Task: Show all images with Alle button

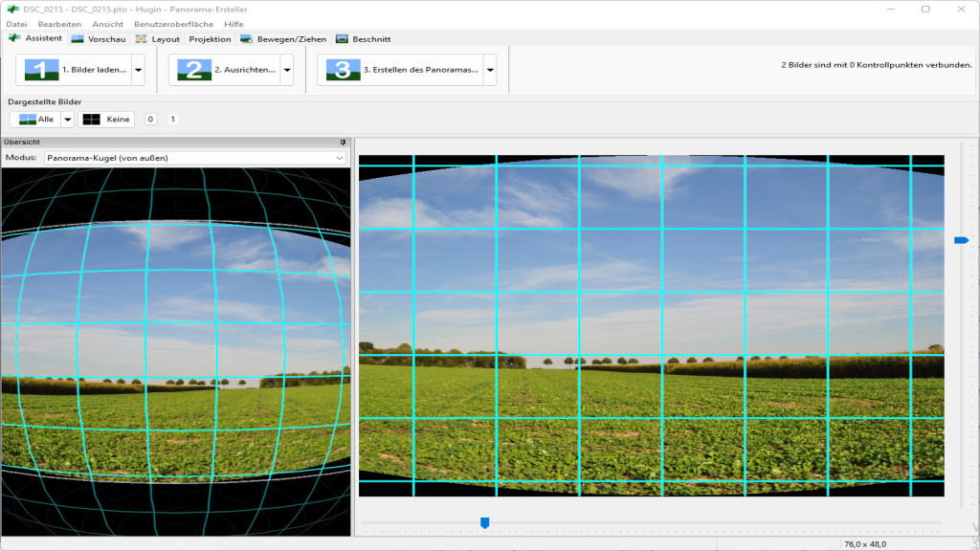Action: 35,120
